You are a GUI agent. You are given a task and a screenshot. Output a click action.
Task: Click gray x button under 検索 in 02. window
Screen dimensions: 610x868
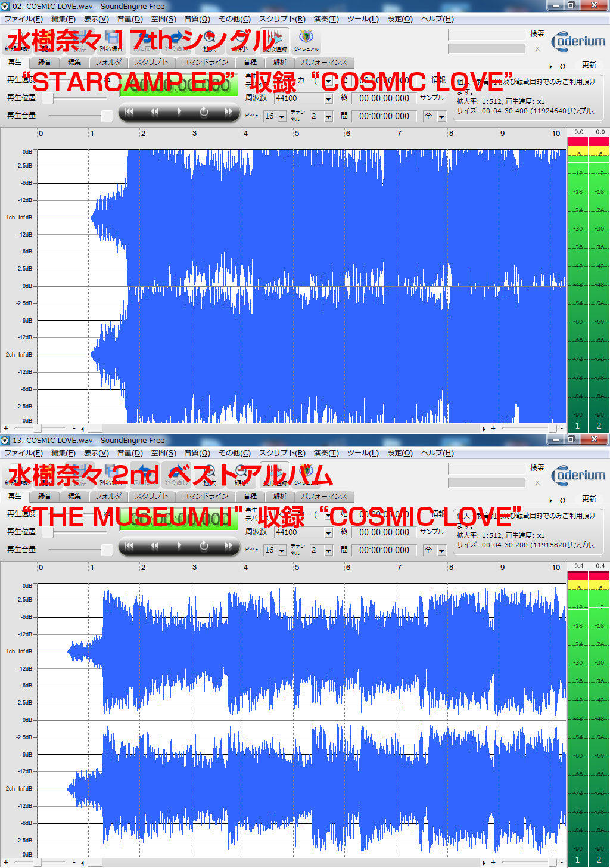[537, 49]
